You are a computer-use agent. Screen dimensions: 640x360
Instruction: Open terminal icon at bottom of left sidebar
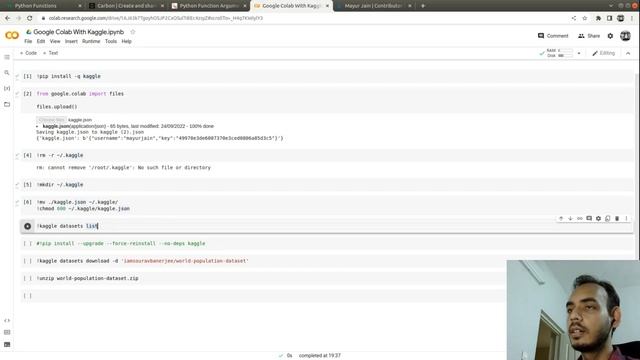(7, 344)
